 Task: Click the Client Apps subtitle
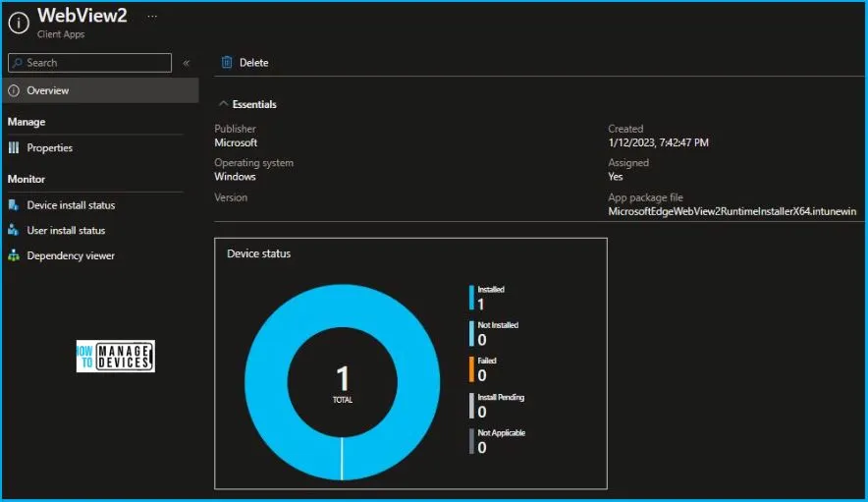click(61, 33)
